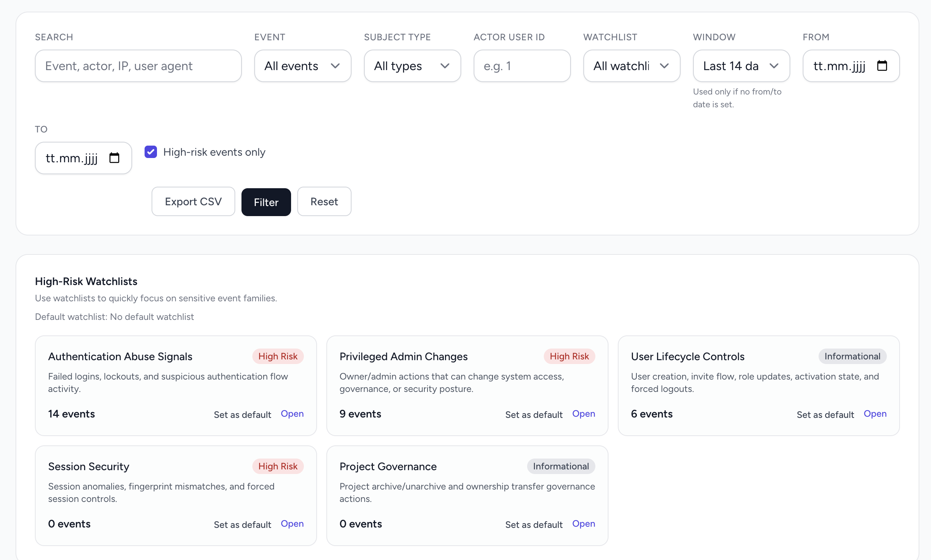This screenshot has height=560, width=931.
Task: Click the 'High-Risk Watchlists' heading
Action: point(86,281)
